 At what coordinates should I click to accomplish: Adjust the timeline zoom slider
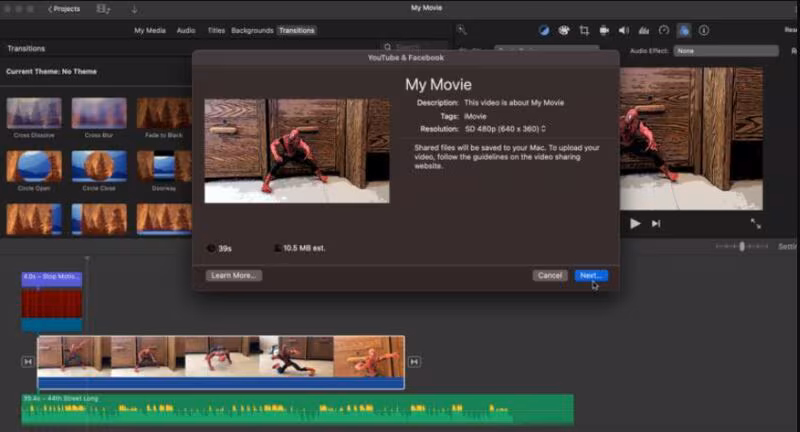[742, 246]
